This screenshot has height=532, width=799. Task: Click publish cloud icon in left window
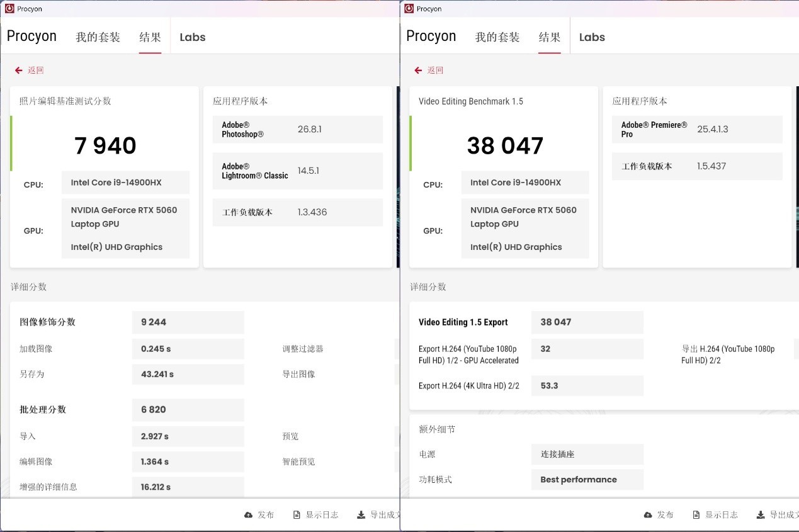[249, 515]
